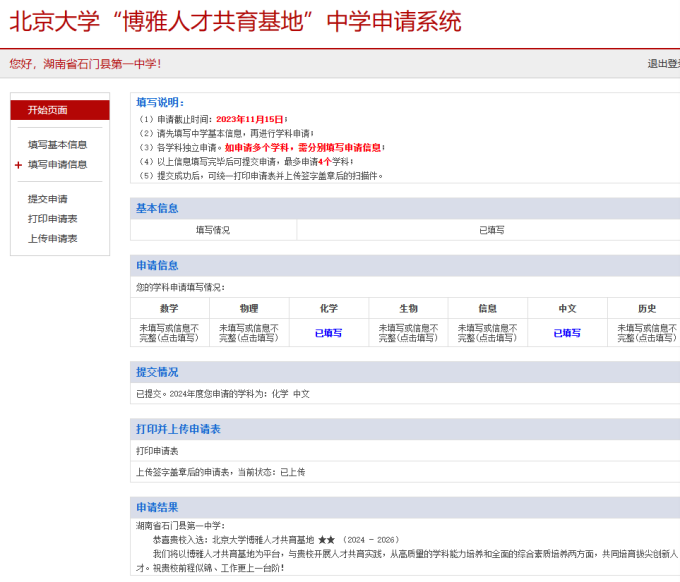Click the 物理 未填写 cell to fill
680x582 pixels.
pos(249,333)
